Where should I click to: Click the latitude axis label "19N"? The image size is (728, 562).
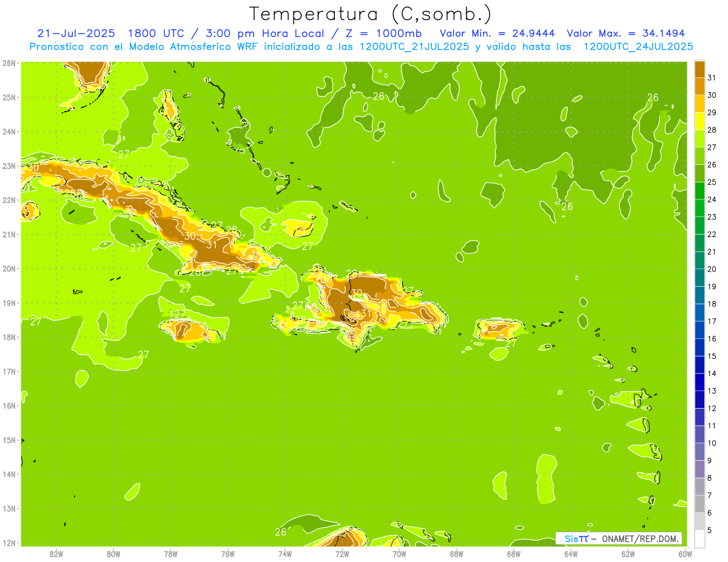(x=8, y=303)
